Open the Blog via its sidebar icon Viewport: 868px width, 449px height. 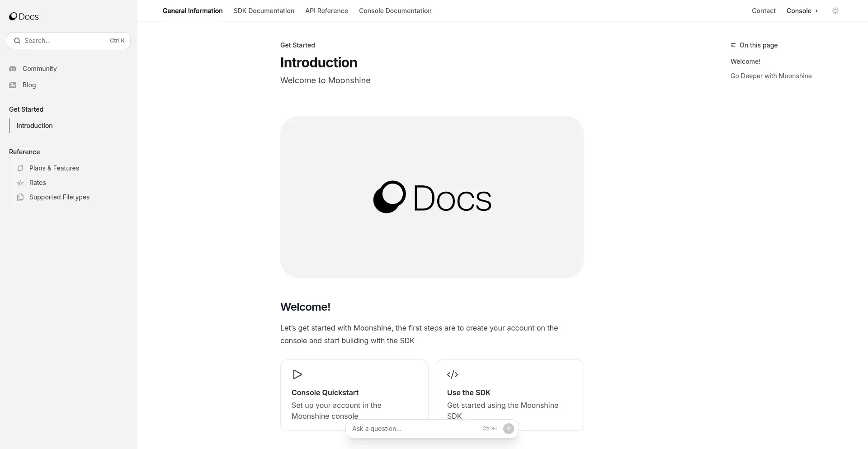13,85
